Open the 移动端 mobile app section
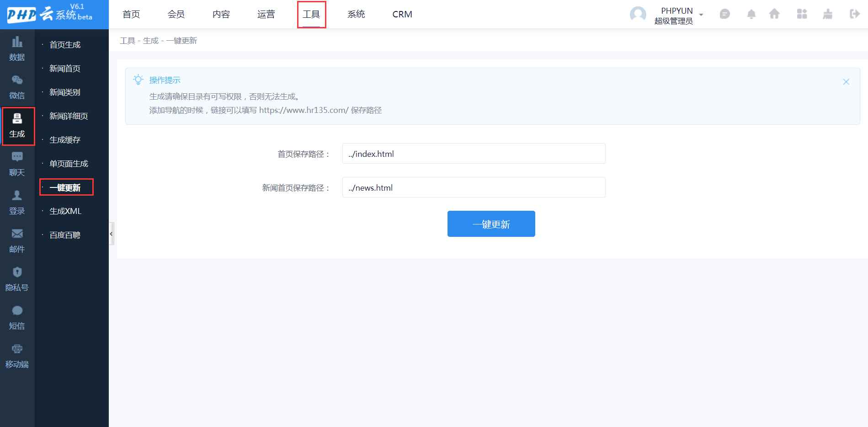The width and height of the screenshot is (868, 427). (17, 356)
